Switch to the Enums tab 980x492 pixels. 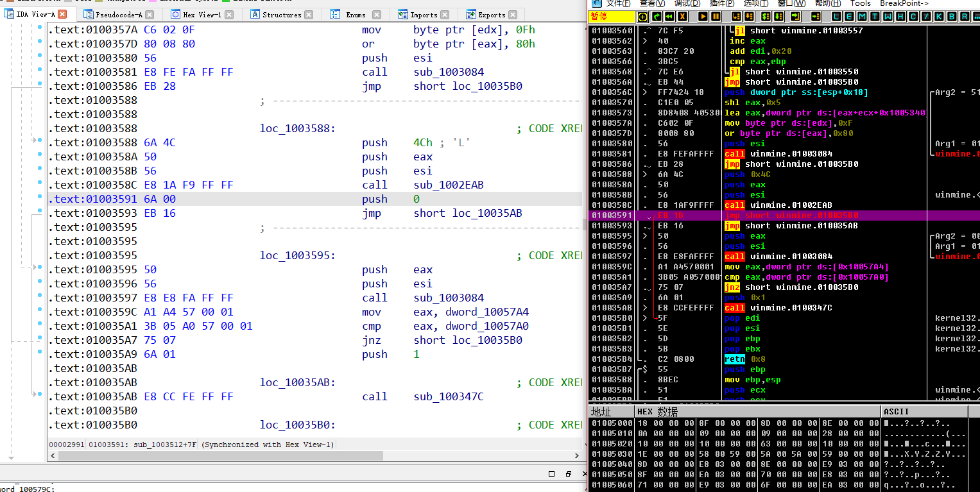356,14
